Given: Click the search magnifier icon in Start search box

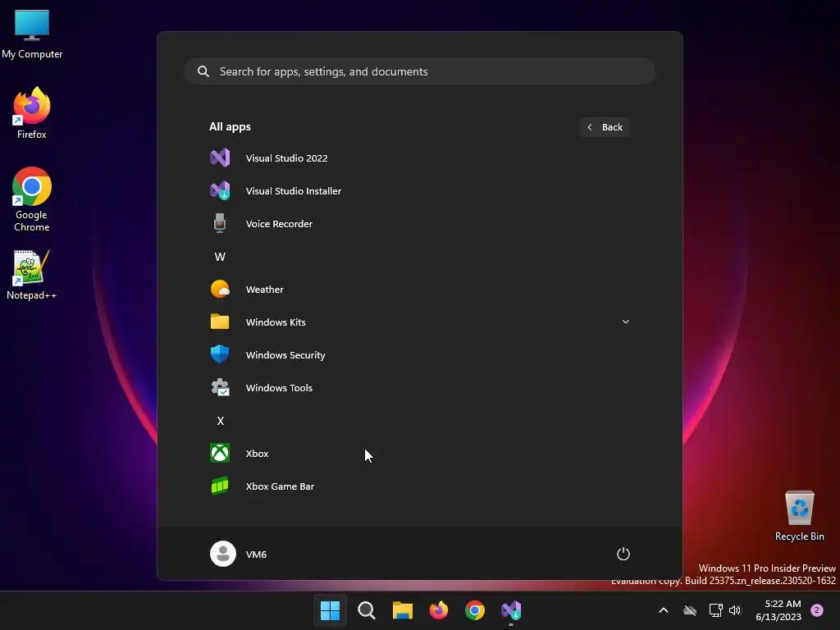Looking at the screenshot, I should coord(203,71).
